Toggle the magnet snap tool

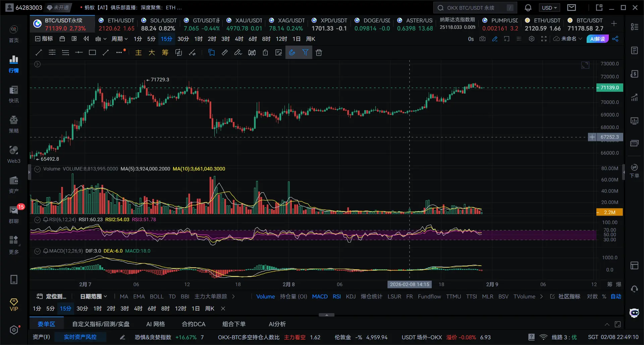(292, 53)
